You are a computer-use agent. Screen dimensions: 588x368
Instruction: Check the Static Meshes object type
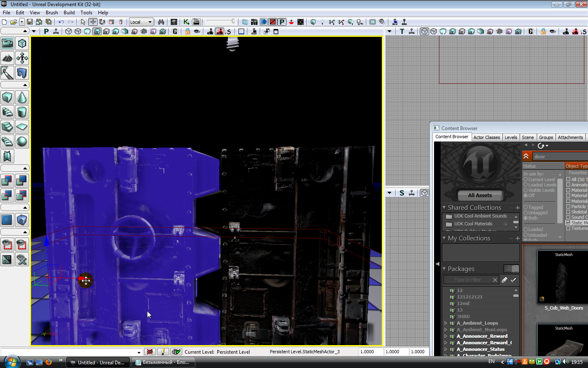[x=568, y=223]
